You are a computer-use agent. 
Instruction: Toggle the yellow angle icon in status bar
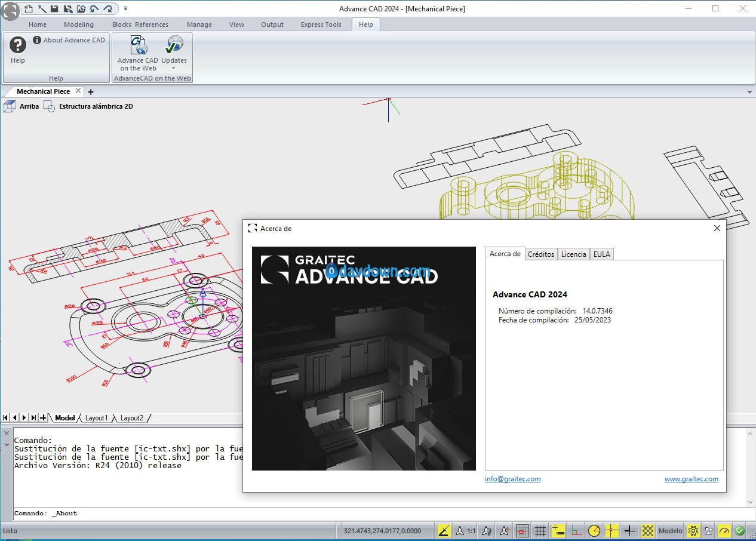click(x=444, y=530)
